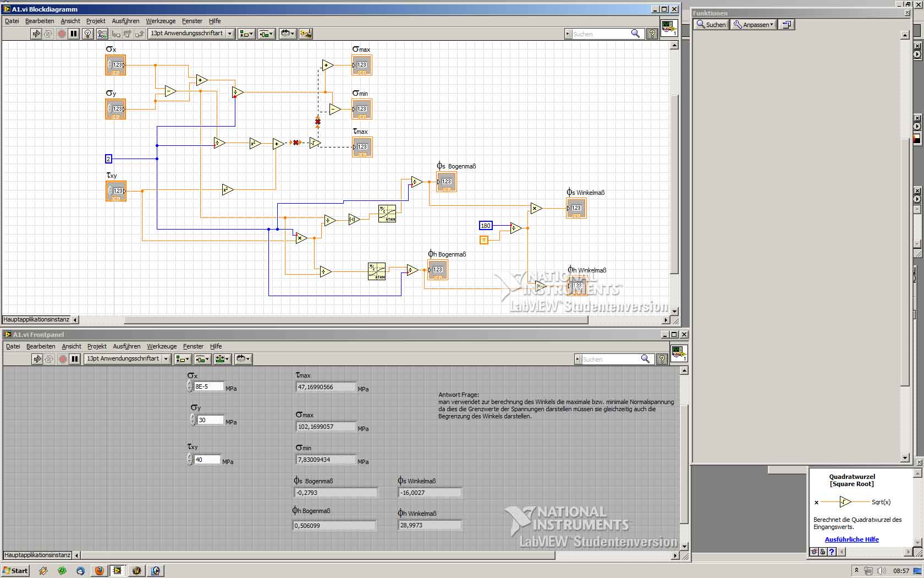
Task: Click the Windows Start button
Action: tap(15, 571)
